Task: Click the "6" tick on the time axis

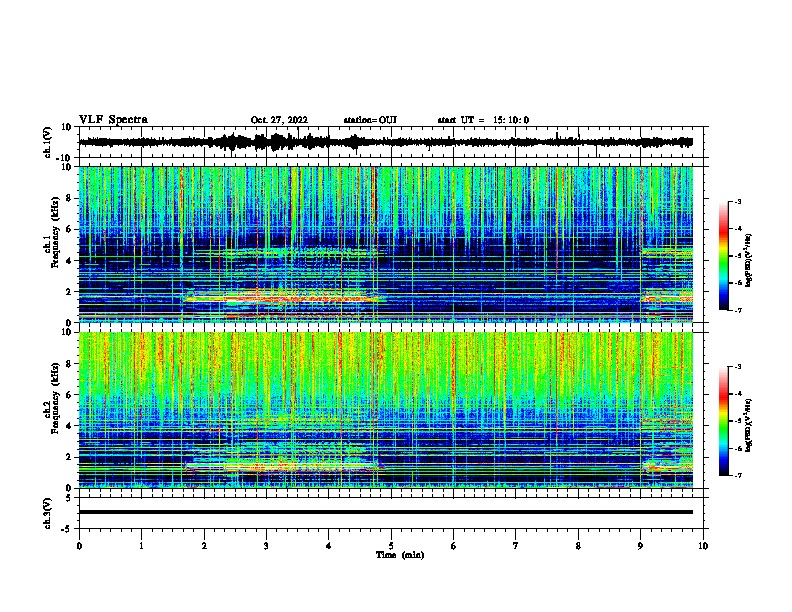Action: [453, 546]
